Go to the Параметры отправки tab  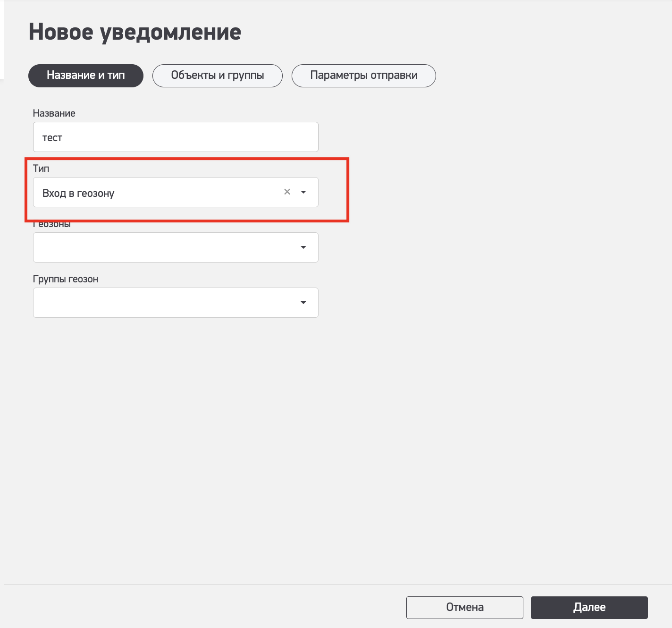coord(363,76)
